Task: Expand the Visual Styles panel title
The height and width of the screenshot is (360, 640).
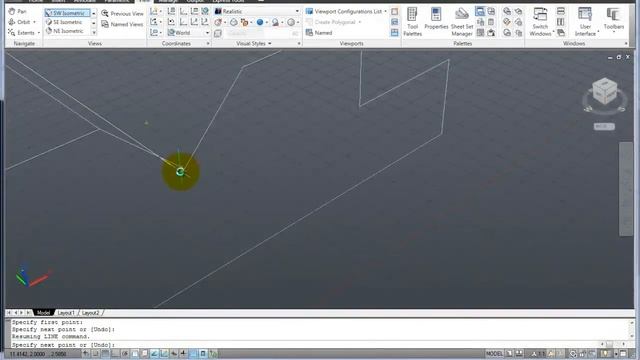Action: tap(253, 43)
